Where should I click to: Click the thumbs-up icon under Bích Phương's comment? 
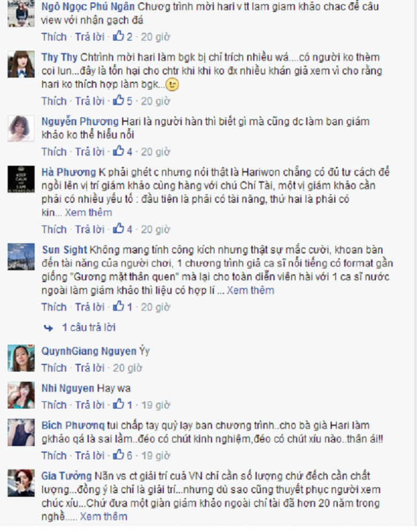pyautogui.click(x=118, y=454)
